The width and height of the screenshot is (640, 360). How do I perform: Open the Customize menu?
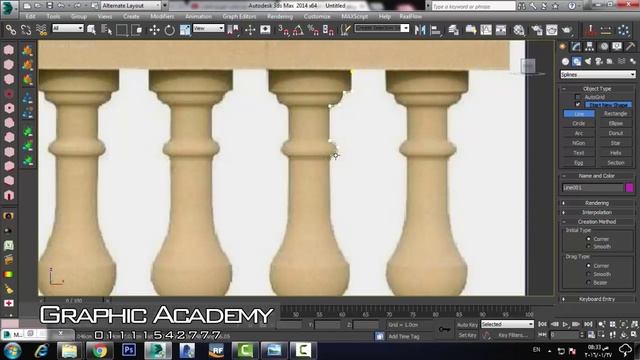coord(317,16)
